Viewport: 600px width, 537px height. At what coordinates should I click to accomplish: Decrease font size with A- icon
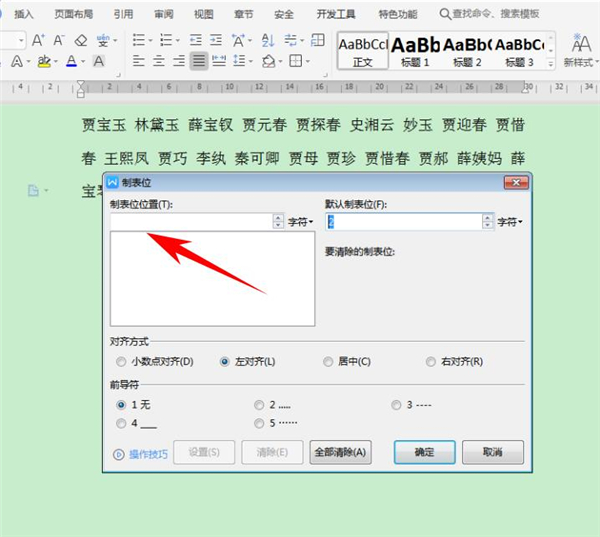coord(59,40)
